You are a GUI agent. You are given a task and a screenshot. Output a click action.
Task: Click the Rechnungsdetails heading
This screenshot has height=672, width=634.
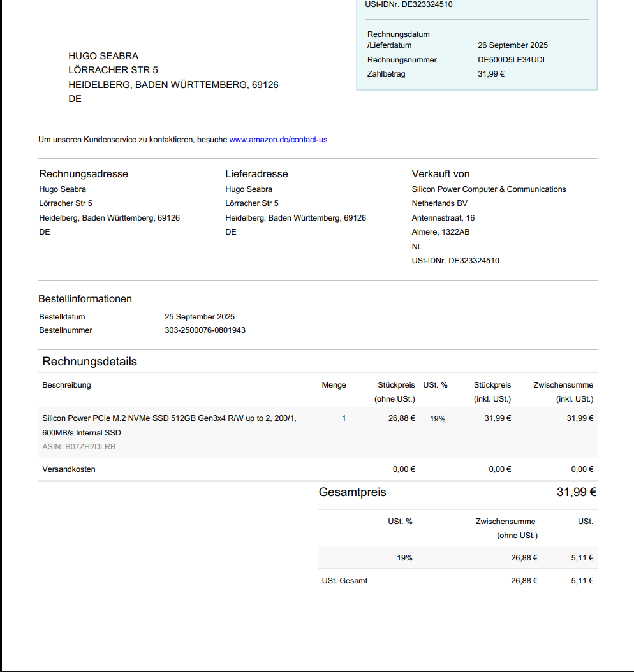(89, 362)
